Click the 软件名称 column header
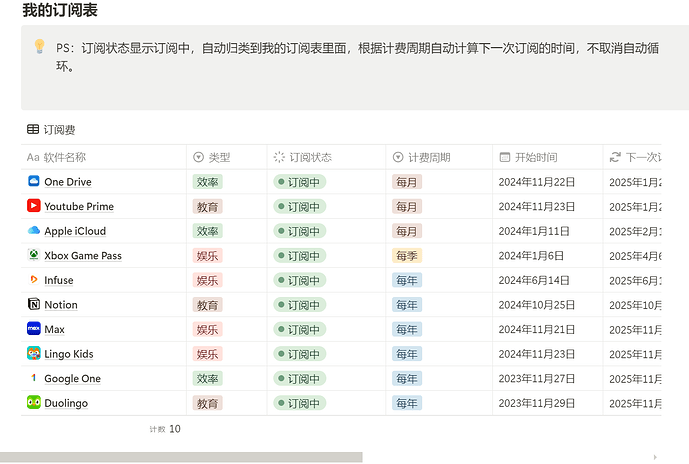Screen dimensions: 689x464 click(104, 157)
